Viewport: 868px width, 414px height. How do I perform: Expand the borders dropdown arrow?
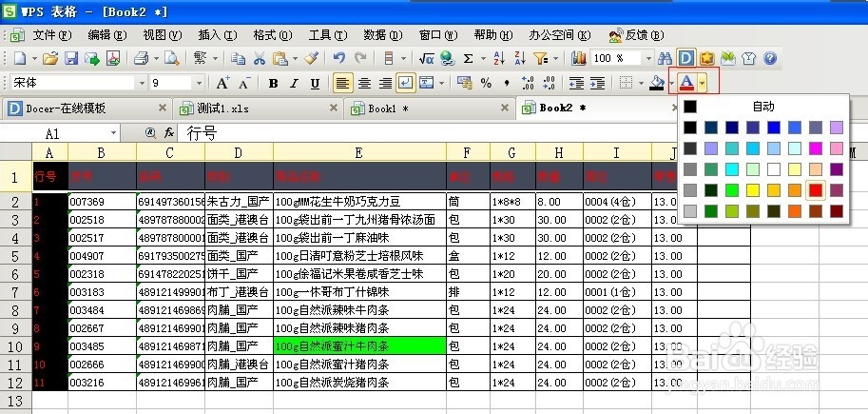[x=641, y=83]
